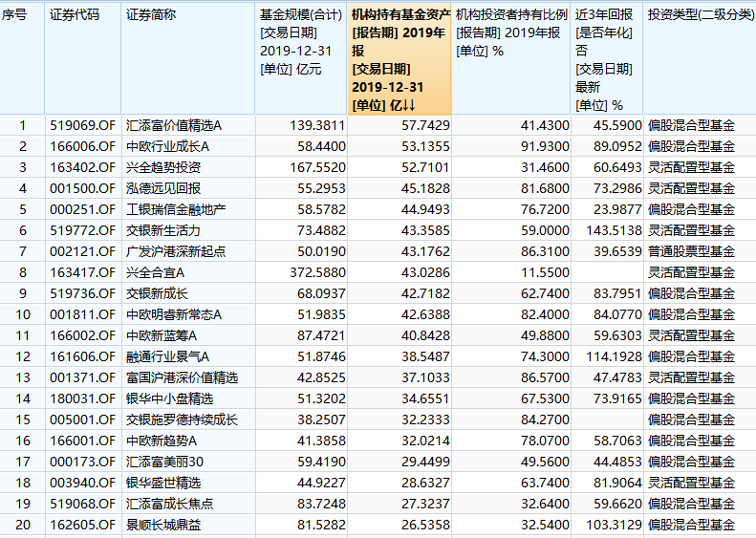Click the 序号 column header
This screenshot has width=756, height=538.
22,59
